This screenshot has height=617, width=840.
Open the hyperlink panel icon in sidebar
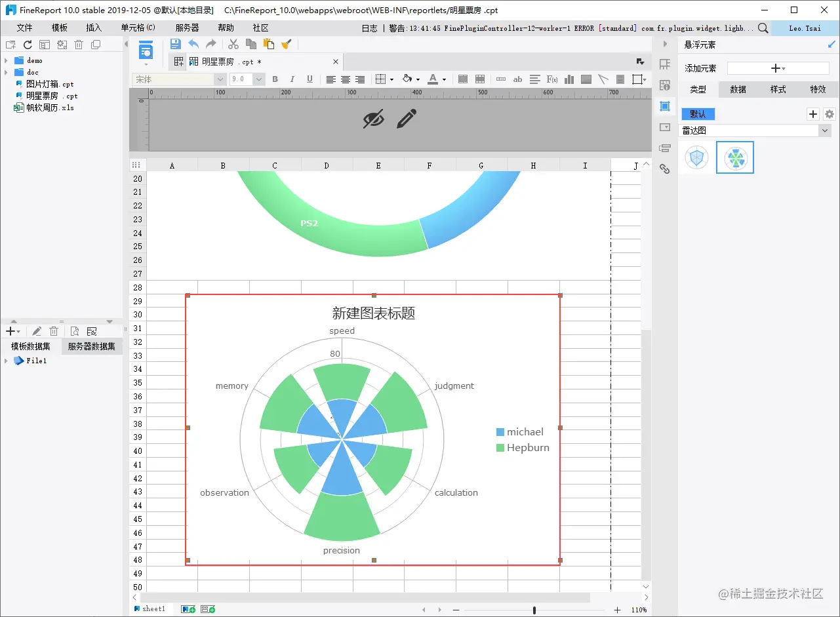tap(665, 169)
